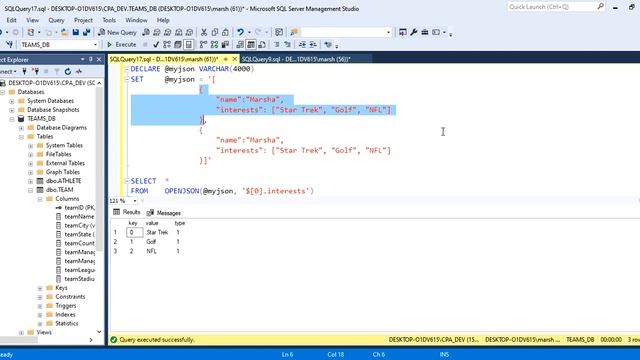The width and height of the screenshot is (640, 360).
Task: Close the SQLQuery17.sql tab
Action: (x=234, y=59)
